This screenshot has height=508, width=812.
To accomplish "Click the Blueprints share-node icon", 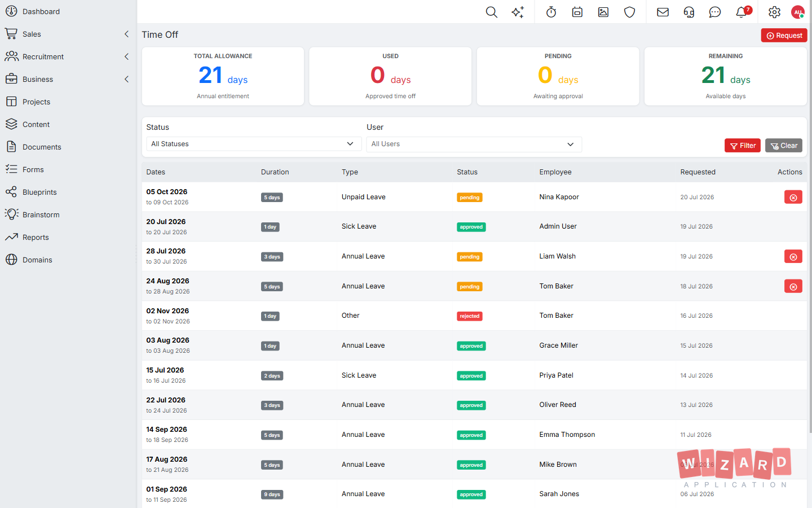I will point(11,192).
